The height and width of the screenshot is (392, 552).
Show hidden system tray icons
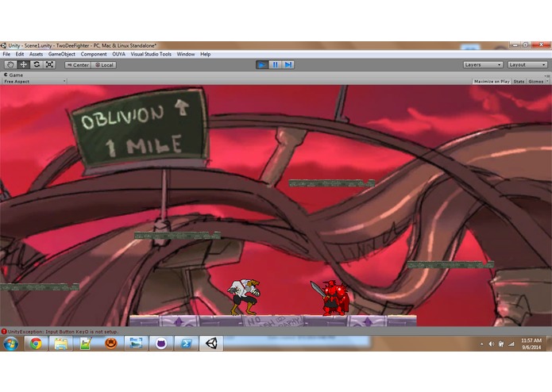481,344
